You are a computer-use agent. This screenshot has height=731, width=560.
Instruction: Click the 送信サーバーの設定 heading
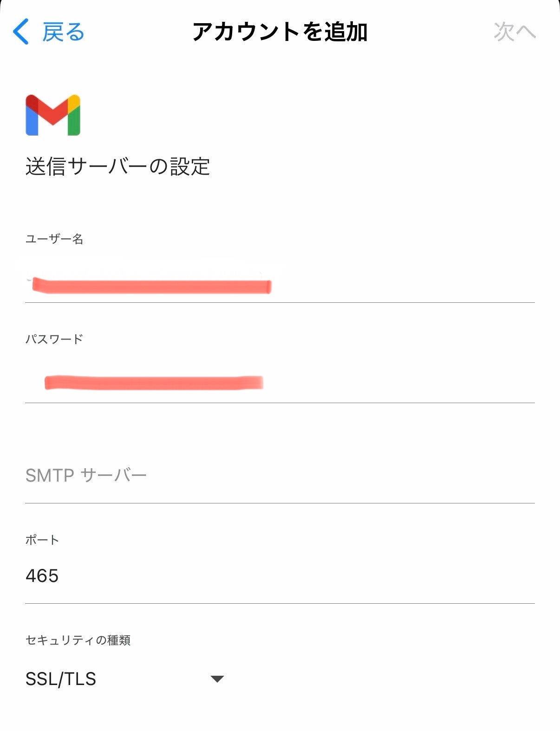pyautogui.click(x=118, y=166)
